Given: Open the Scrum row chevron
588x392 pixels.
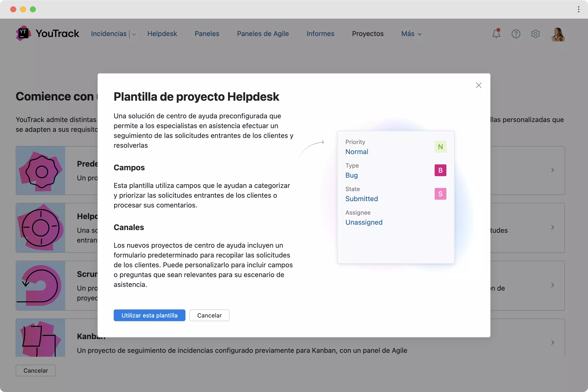Looking at the screenshot, I should coord(552,285).
